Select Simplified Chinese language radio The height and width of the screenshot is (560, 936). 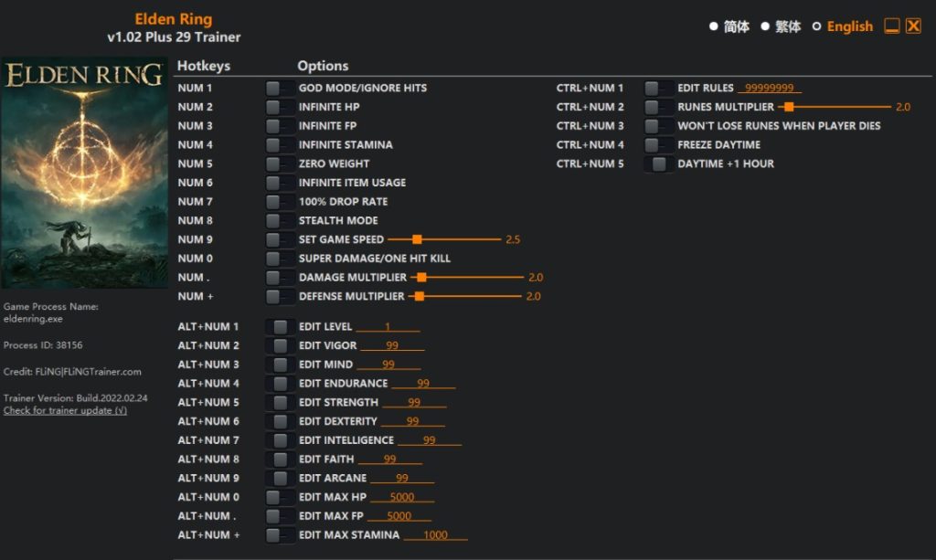pos(713,26)
